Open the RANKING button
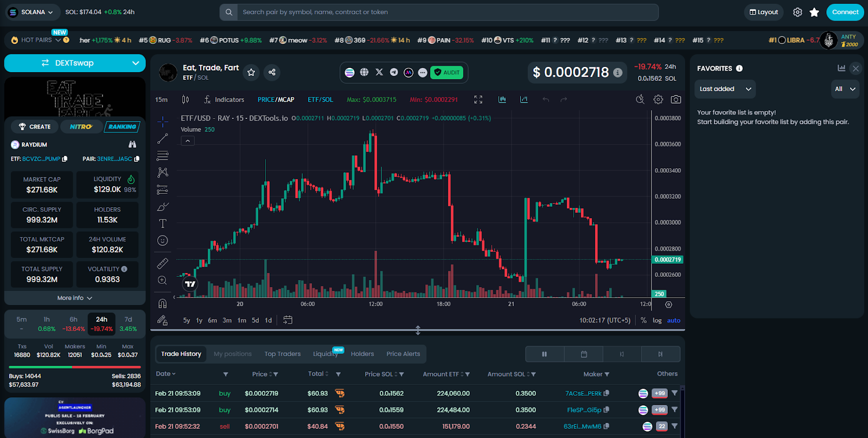 (x=122, y=126)
